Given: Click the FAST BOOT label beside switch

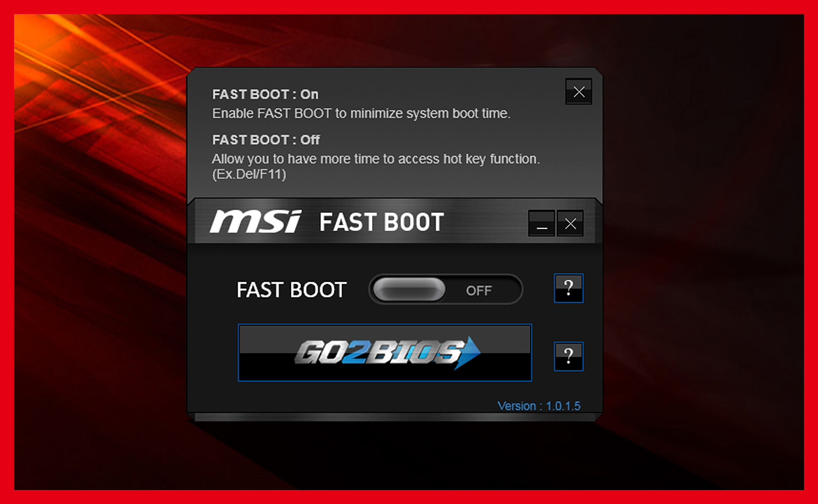Looking at the screenshot, I should (x=291, y=290).
